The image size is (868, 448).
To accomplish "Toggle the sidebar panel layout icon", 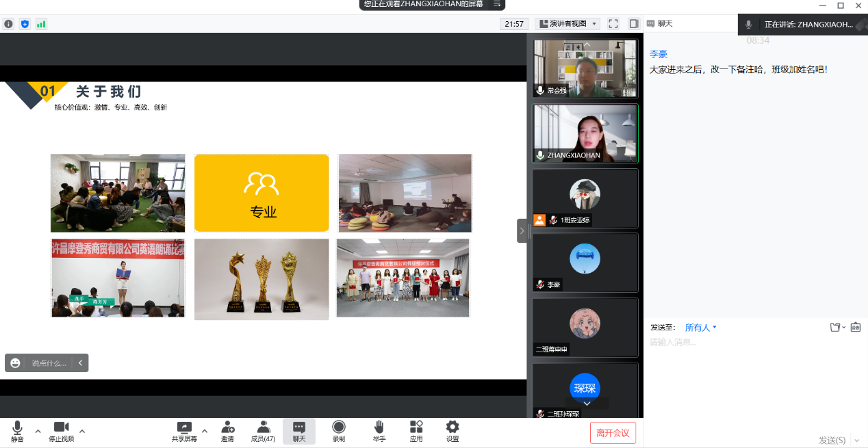I will pyautogui.click(x=634, y=24).
